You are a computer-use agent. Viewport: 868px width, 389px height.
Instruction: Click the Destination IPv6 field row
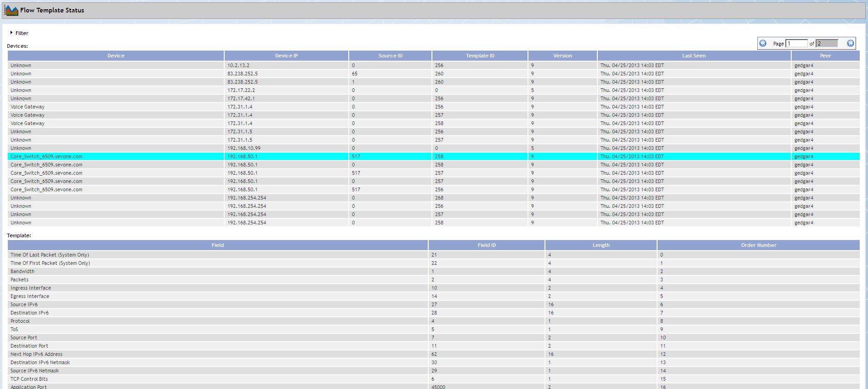point(434,313)
